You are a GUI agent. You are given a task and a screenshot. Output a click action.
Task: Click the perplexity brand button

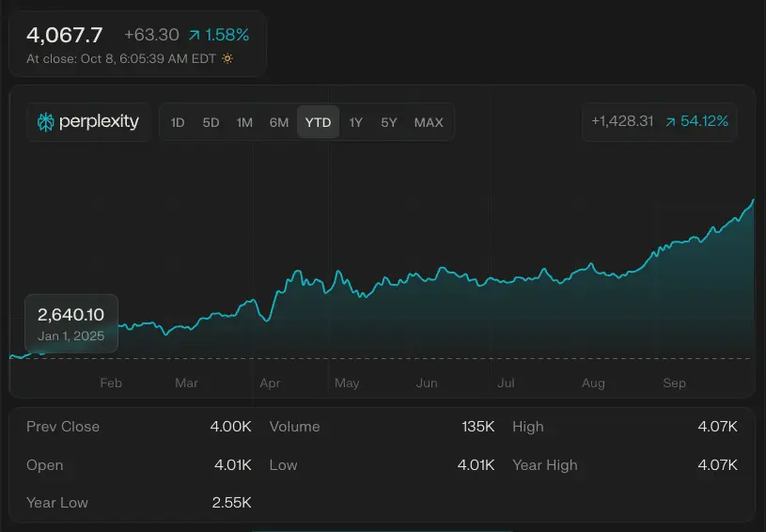pos(88,122)
